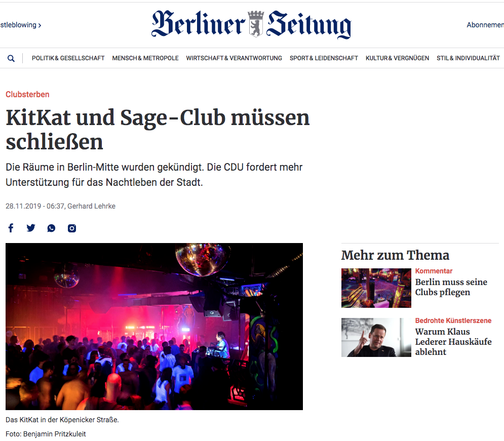Open colorful club thumbnail for Kommentar
This screenshot has height=441, width=504.
pyautogui.click(x=376, y=288)
